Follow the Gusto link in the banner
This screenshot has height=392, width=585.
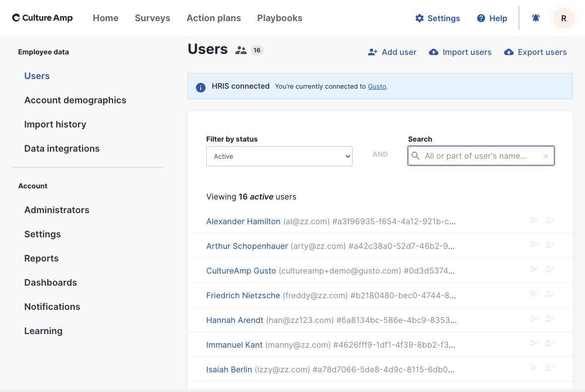click(377, 87)
